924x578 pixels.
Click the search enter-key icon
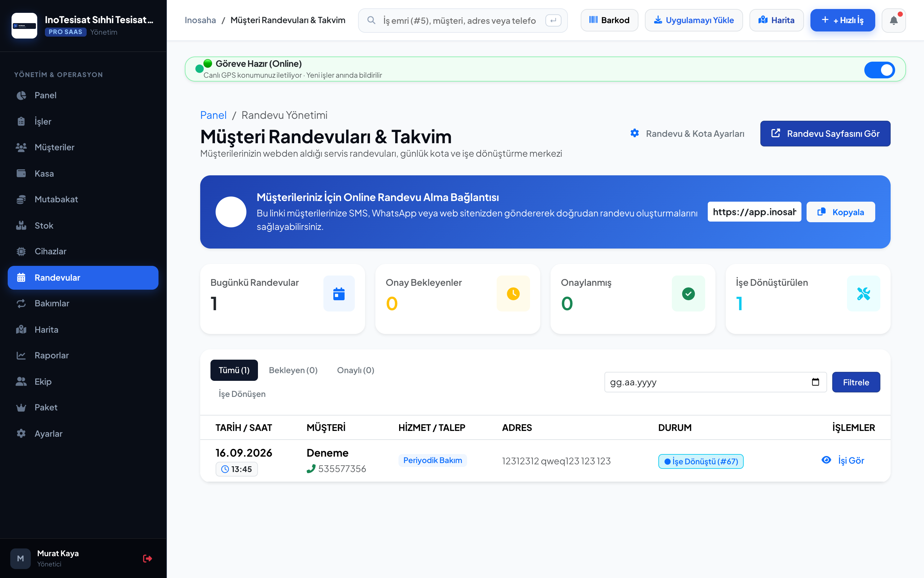(553, 20)
